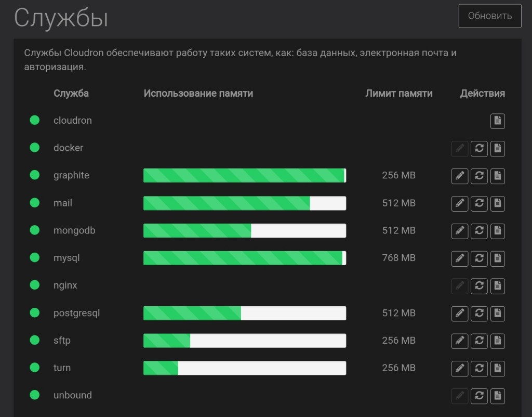Click the sftp memory usage bar
Screen dimensions: 532x417
coord(245,341)
